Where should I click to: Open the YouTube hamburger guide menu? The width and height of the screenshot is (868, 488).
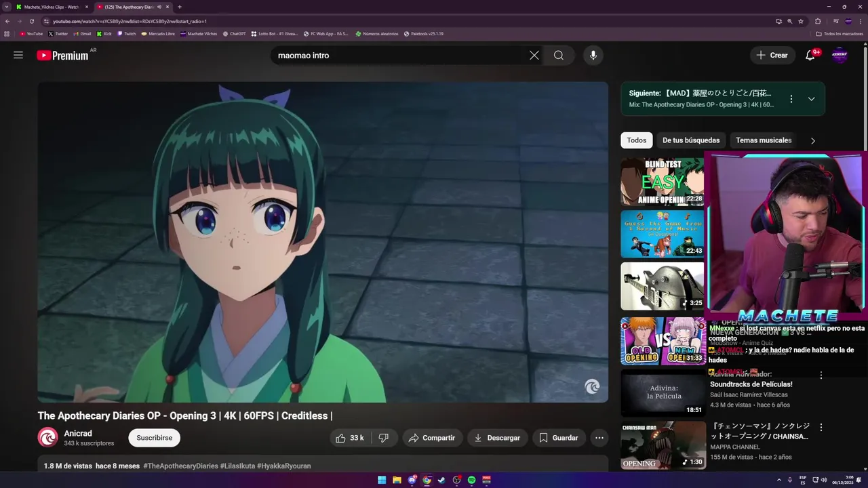click(x=18, y=55)
